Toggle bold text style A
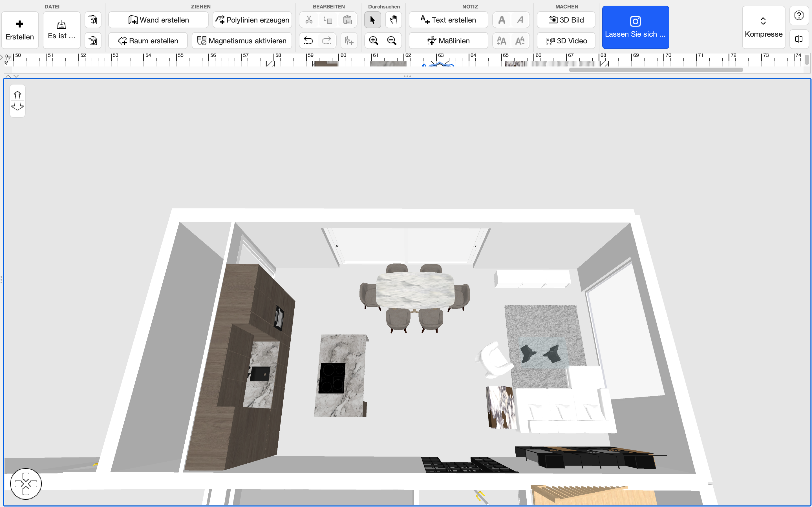812x507 pixels. pyautogui.click(x=502, y=20)
